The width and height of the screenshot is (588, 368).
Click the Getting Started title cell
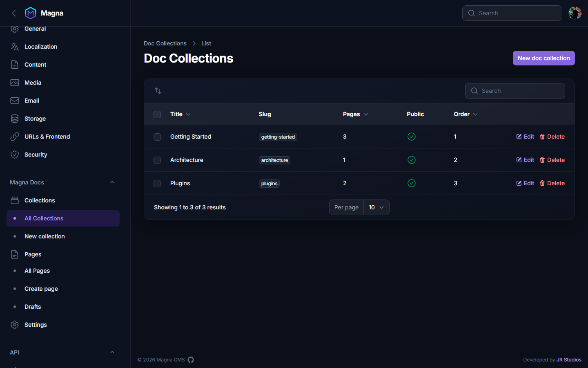coord(191,137)
